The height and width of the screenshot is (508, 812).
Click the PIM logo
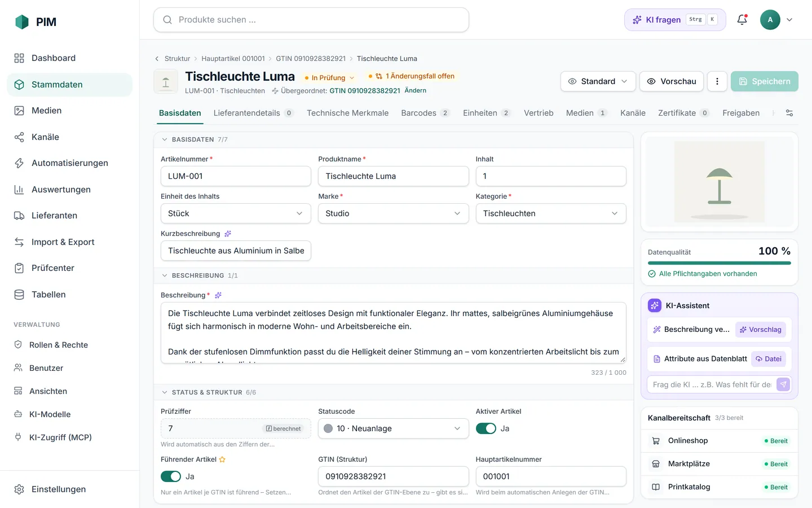[x=36, y=22]
